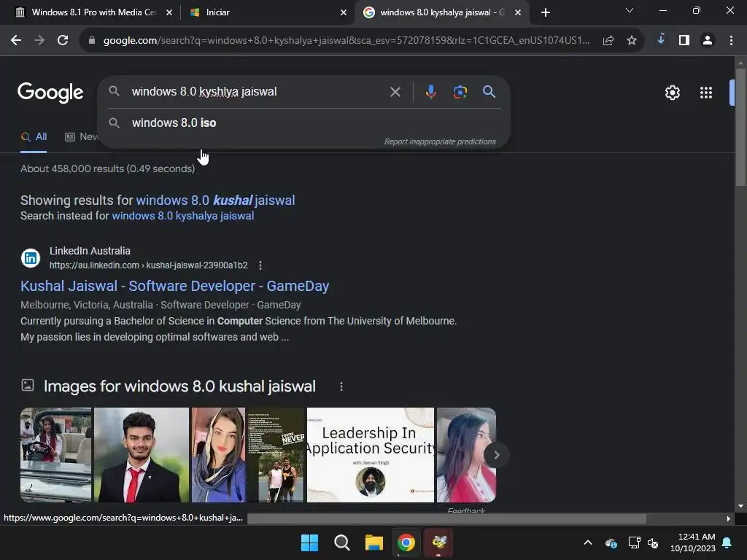This screenshot has height=560, width=747.
Task: Open the Chrome profile menu
Action: 708,41
